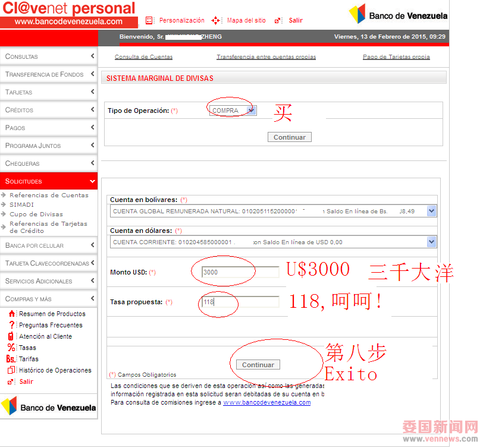The height and width of the screenshot is (448, 483).
Task: Click the icon beside Histórico de Operaciones
Action: (11, 370)
